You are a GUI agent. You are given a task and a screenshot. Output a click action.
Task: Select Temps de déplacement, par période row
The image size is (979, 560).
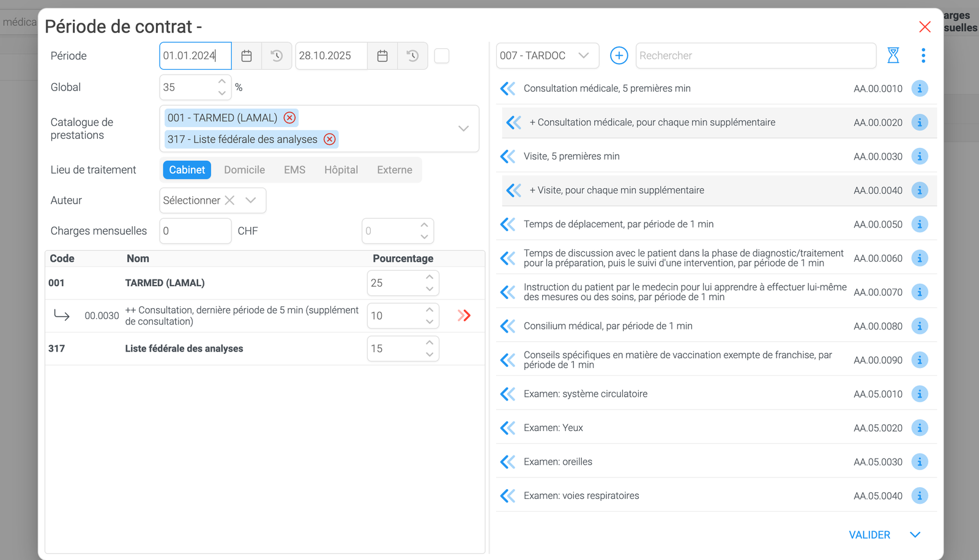[717, 224]
